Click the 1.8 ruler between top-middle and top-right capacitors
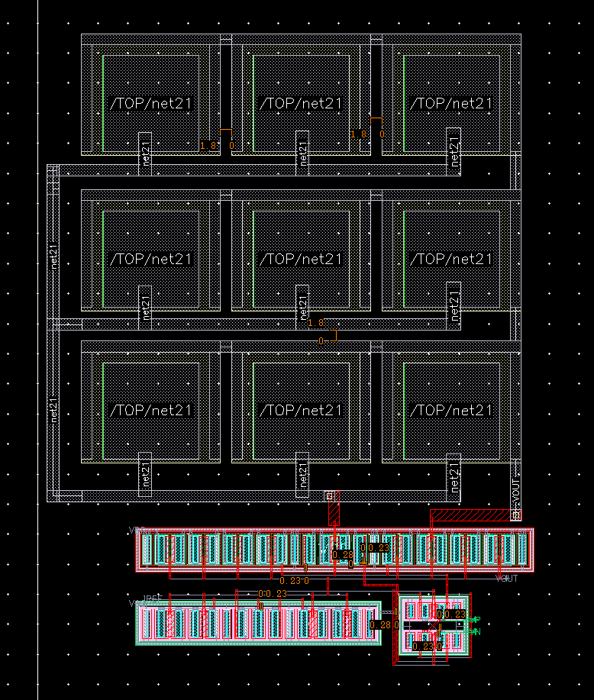594x700 pixels. 358,134
